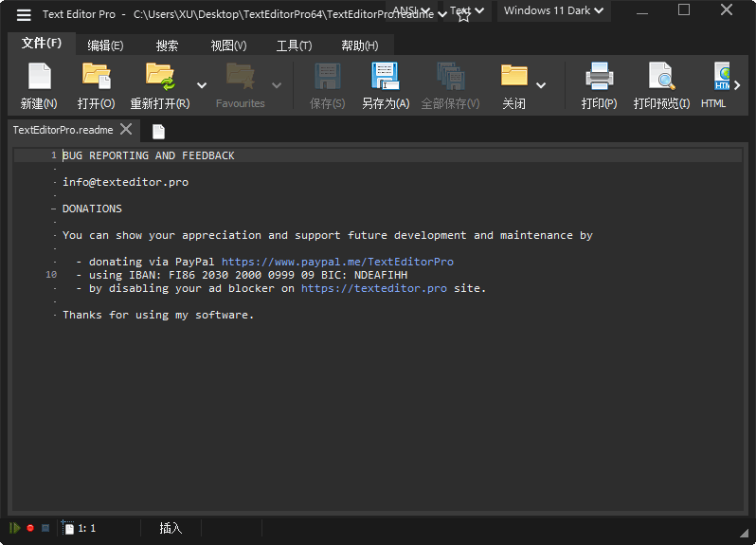Open the 视图(V) menu tab

[228, 45]
